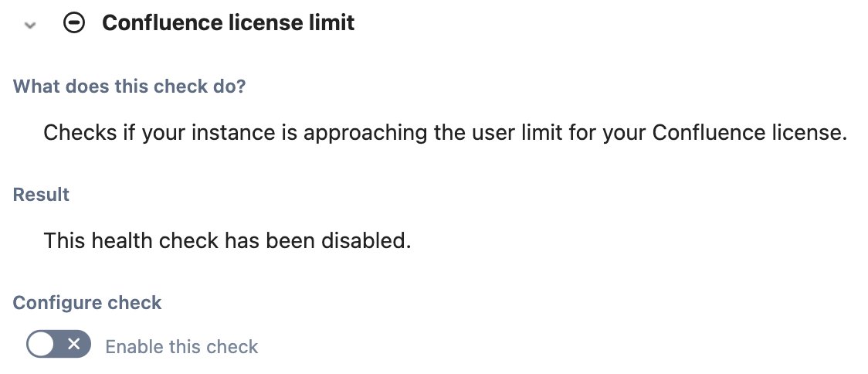
Task: Click the X mark inside the toggle
Action: point(73,344)
